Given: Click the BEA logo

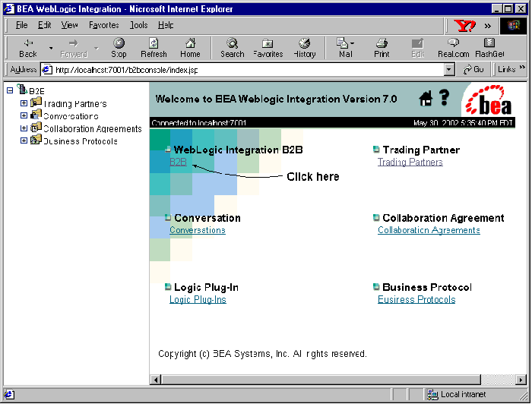Looking at the screenshot, I should pyautogui.click(x=489, y=100).
